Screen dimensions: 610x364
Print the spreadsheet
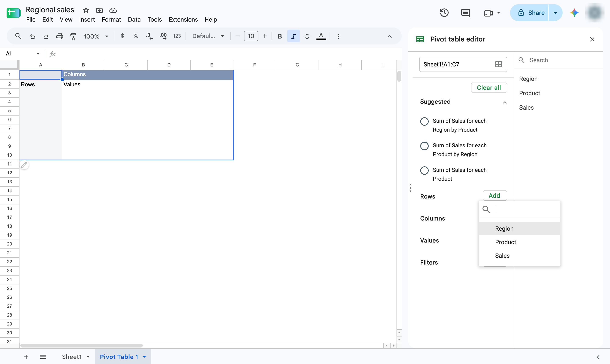(60, 36)
